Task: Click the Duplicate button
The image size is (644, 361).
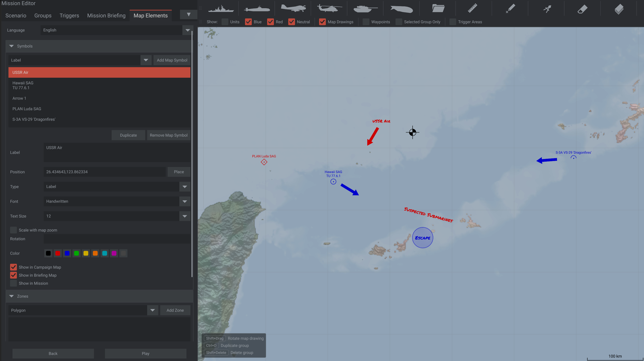Action: 128,135
